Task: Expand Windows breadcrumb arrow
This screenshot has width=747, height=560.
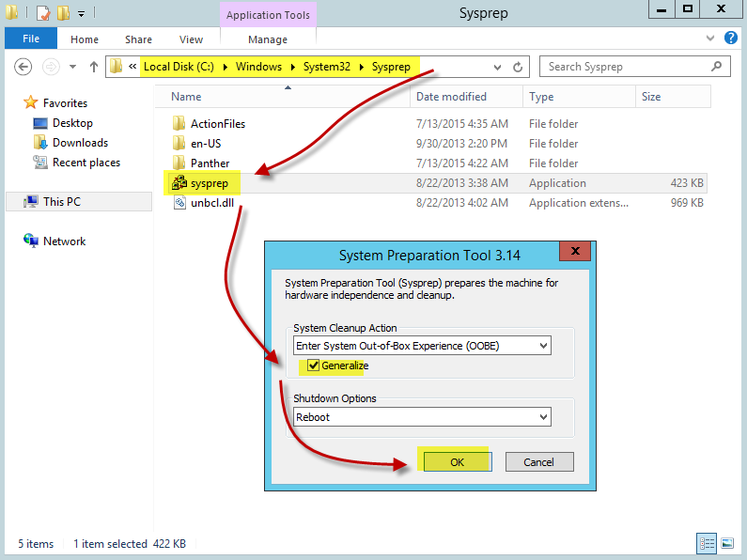Action: click(x=292, y=67)
